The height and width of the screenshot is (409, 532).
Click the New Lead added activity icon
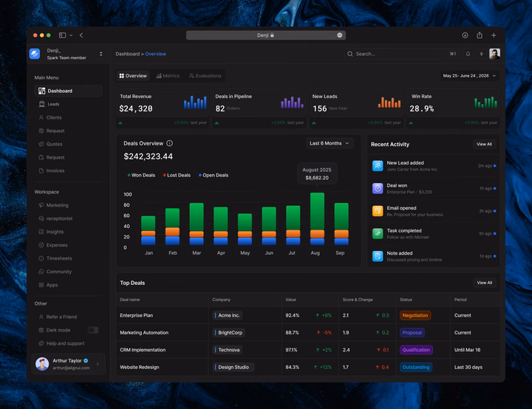pos(378,166)
